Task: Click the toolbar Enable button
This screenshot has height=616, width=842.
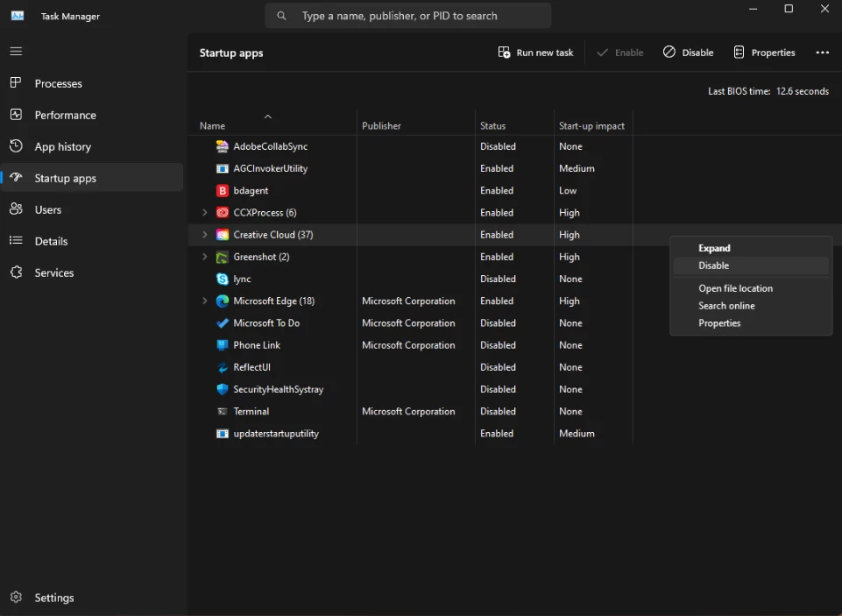Action: 620,53
